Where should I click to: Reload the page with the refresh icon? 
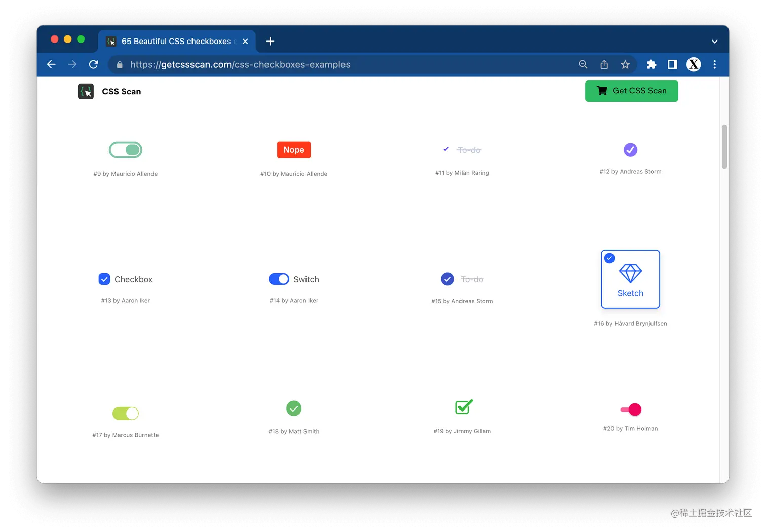pos(94,64)
